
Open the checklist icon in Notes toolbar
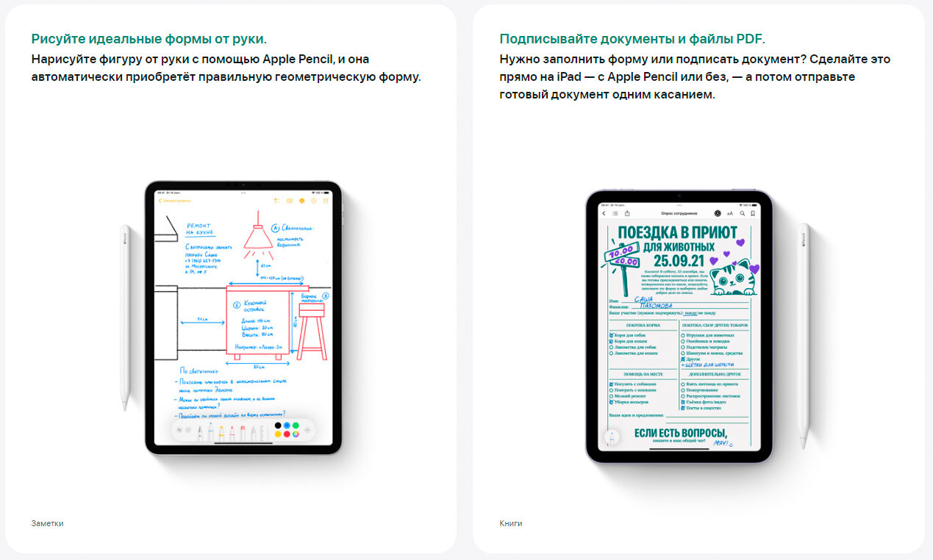276,201
